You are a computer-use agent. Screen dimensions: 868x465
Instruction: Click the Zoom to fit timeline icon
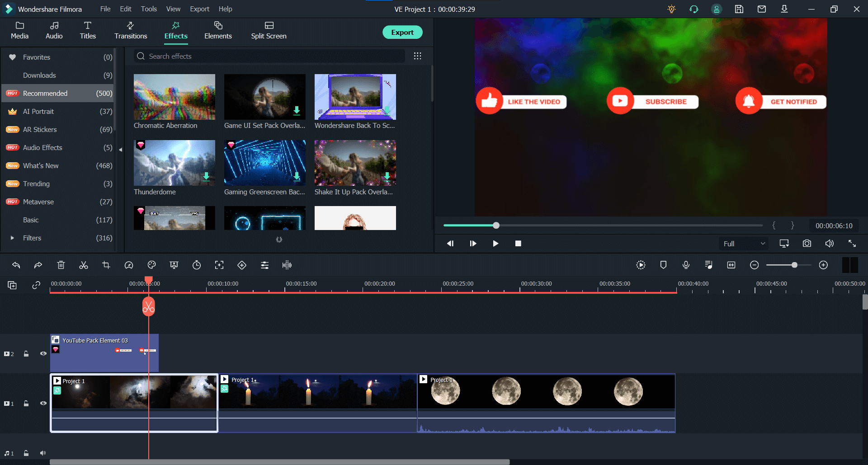pos(731,265)
